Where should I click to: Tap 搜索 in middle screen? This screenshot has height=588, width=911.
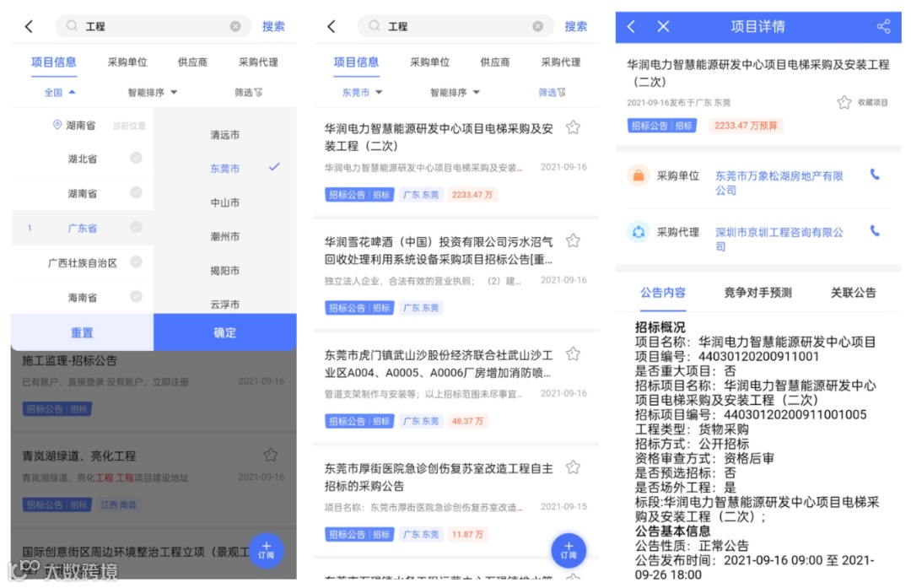coord(576,26)
